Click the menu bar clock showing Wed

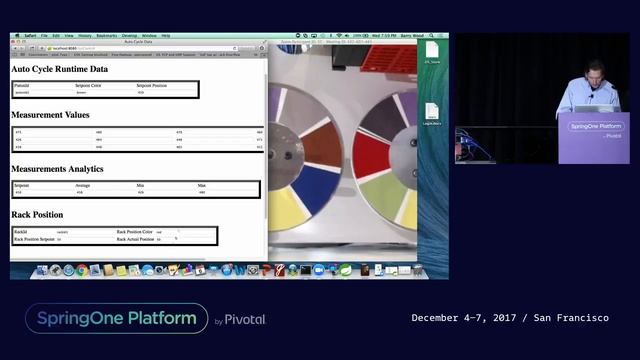click(x=384, y=36)
